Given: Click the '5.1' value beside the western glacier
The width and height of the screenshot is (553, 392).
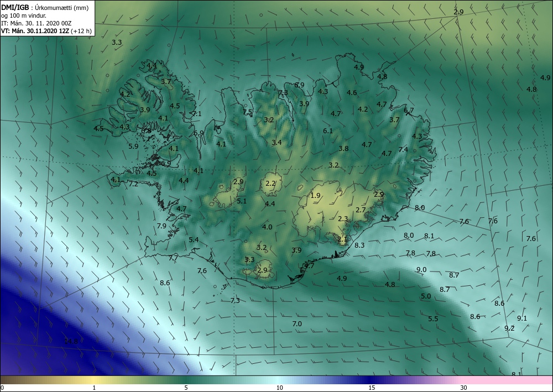Looking at the screenshot, I should click(242, 201).
